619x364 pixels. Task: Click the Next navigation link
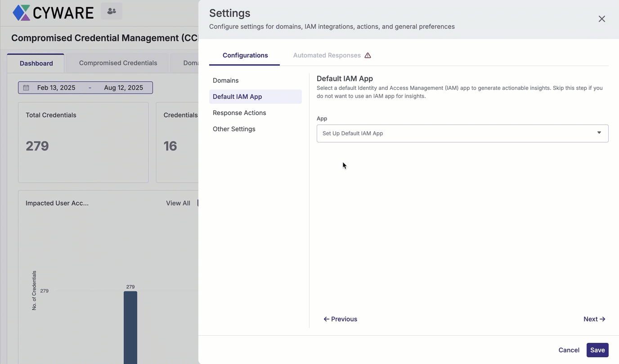tap(594, 319)
